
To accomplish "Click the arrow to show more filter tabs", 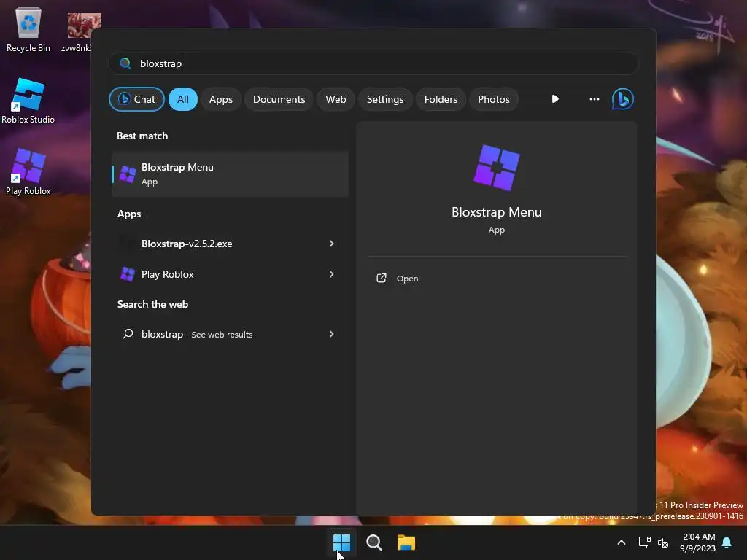I will pyautogui.click(x=555, y=99).
